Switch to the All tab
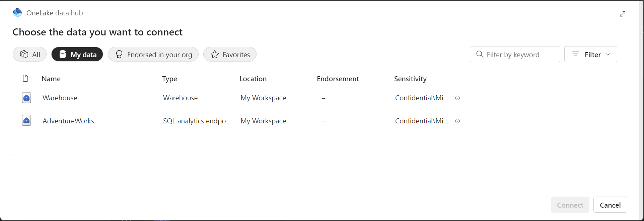Screen dimensions: 644x221 (30, 54)
